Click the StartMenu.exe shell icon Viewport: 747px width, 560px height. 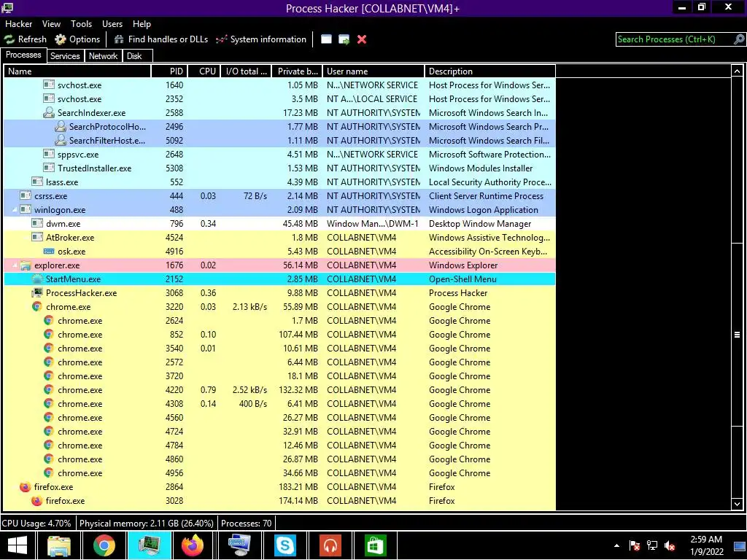pyautogui.click(x=37, y=279)
